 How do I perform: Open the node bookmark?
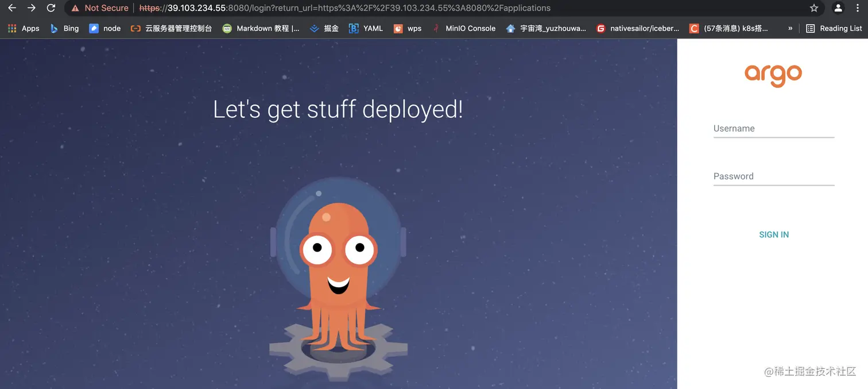(105, 28)
